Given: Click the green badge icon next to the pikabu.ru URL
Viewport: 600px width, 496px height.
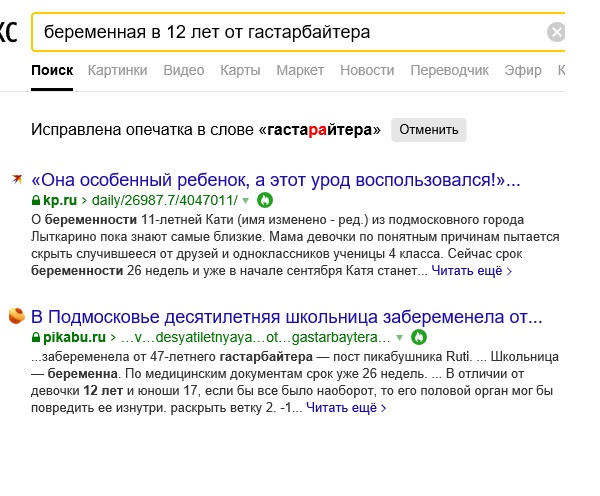Looking at the screenshot, I should [x=419, y=336].
